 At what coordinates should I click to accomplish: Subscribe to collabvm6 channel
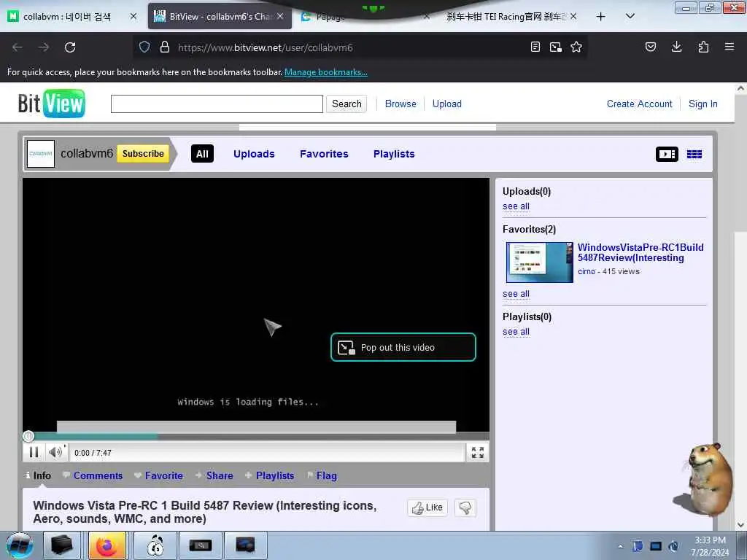tap(143, 153)
